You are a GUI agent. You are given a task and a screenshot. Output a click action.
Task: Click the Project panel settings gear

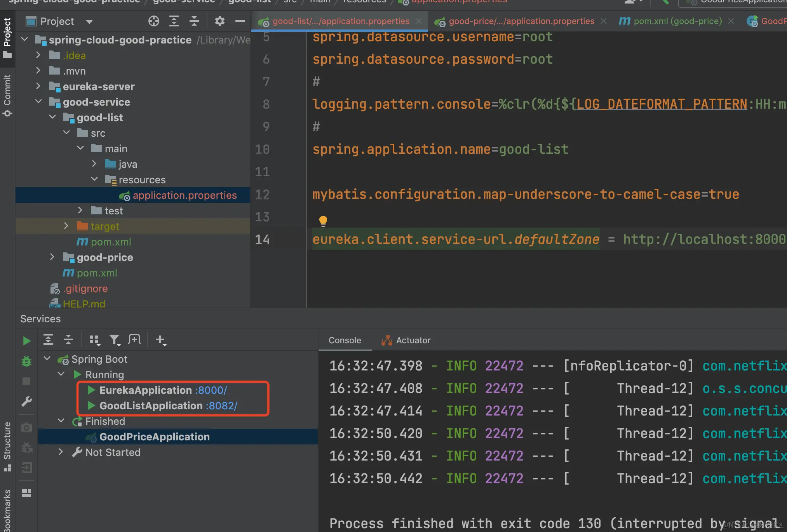point(220,21)
